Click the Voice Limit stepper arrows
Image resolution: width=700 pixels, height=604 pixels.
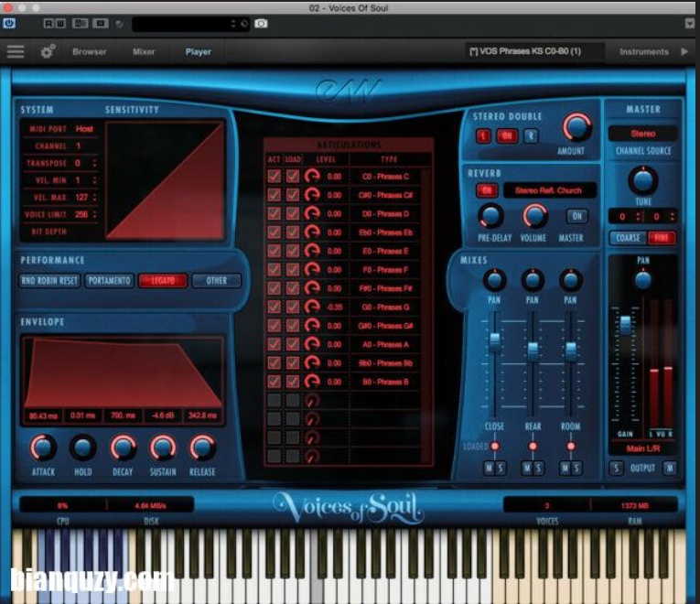coord(94,215)
